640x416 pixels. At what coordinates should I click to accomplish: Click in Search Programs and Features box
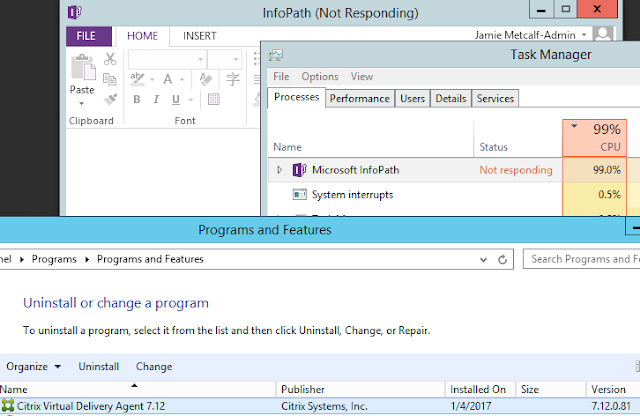[x=582, y=259]
